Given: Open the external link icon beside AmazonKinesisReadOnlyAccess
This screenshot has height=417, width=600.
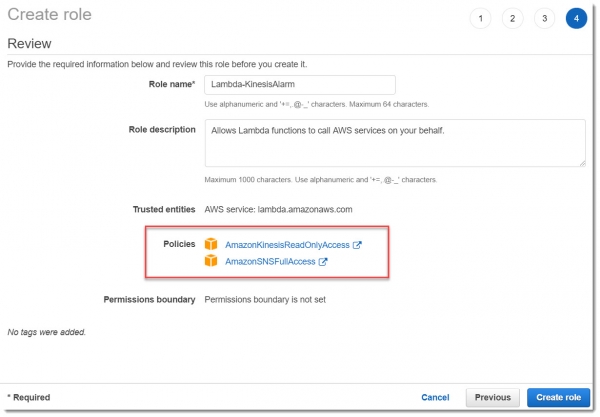Looking at the screenshot, I should [x=357, y=245].
